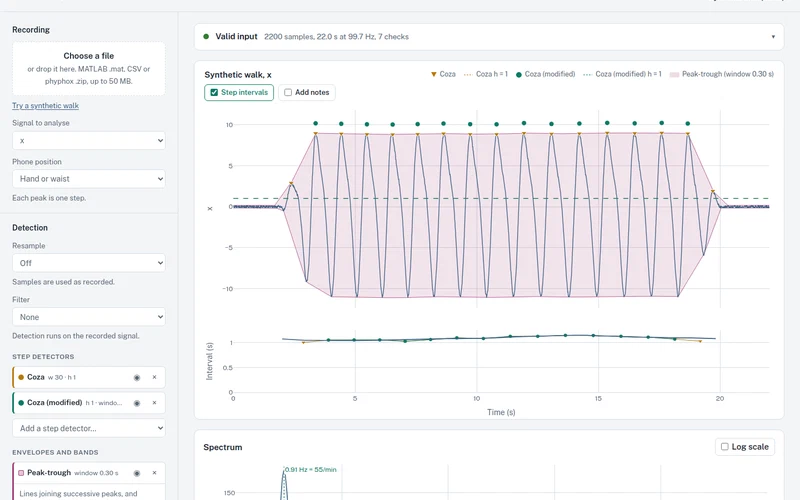The width and height of the screenshot is (800, 500).
Task: Click the STEP DETECTORS heading
Action: [x=43, y=357]
